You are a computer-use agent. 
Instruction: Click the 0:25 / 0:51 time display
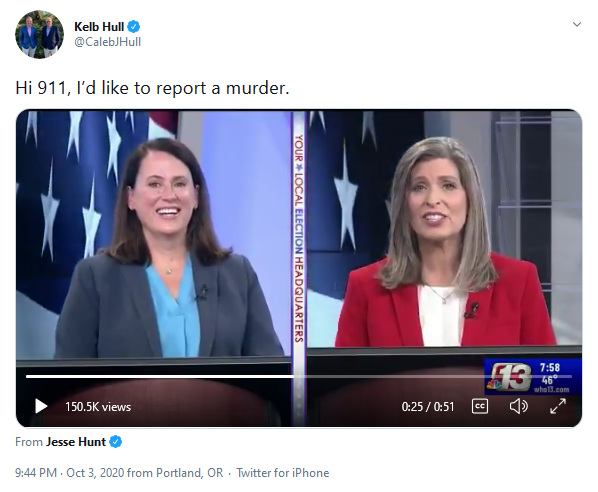coord(428,407)
